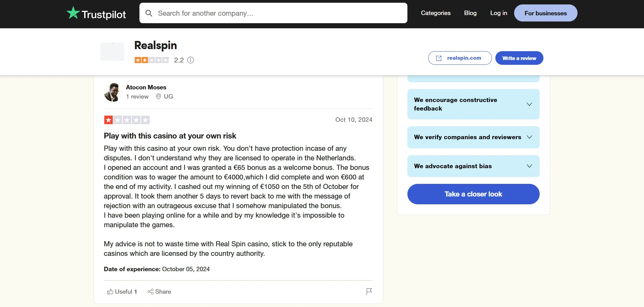Image resolution: width=644 pixels, height=307 pixels.
Task: Click the Log in link
Action: tap(498, 13)
